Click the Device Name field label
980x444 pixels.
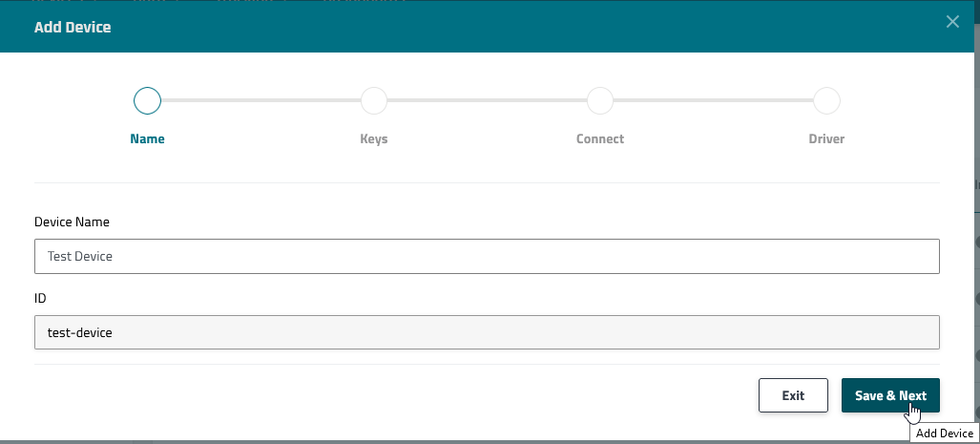pos(72,222)
